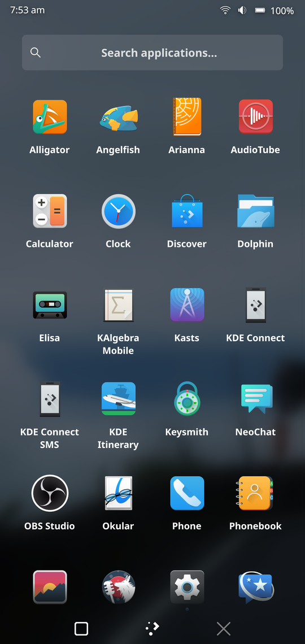Image resolution: width=305 pixels, height=644 pixels.
Task: Launch AudioTube
Action: [x=255, y=116]
